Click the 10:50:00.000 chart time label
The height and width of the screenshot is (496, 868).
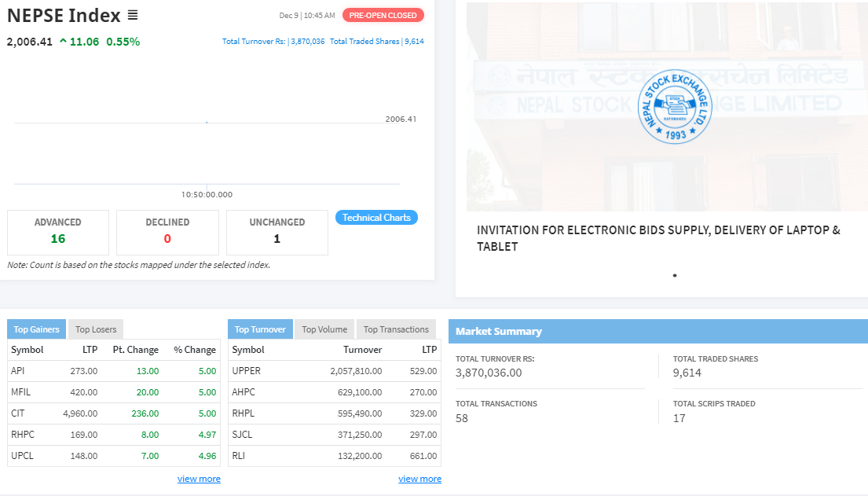(207, 194)
